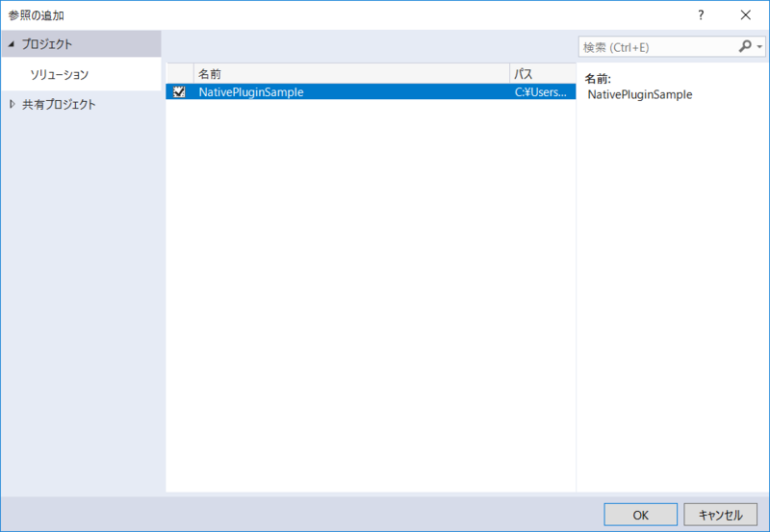Expand the 共有プロジェクト tree node
The image size is (770, 532).
(13, 104)
